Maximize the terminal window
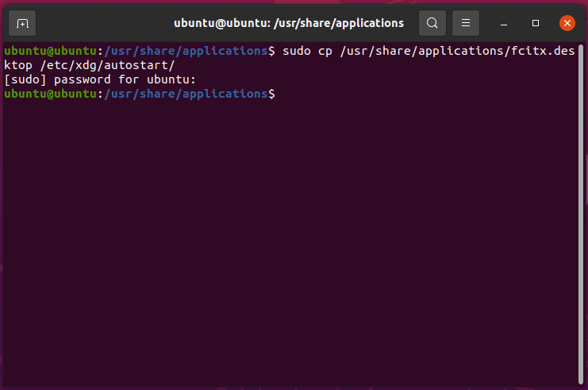The height and width of the screenshot is (390, 588). click(536, 23)
